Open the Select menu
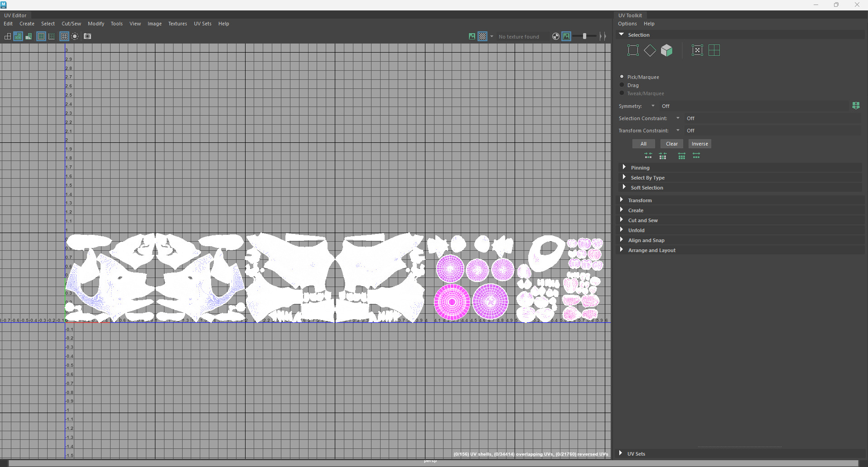Screen dimensions: 868x467 pyautogui.click(x=48, y=24)
